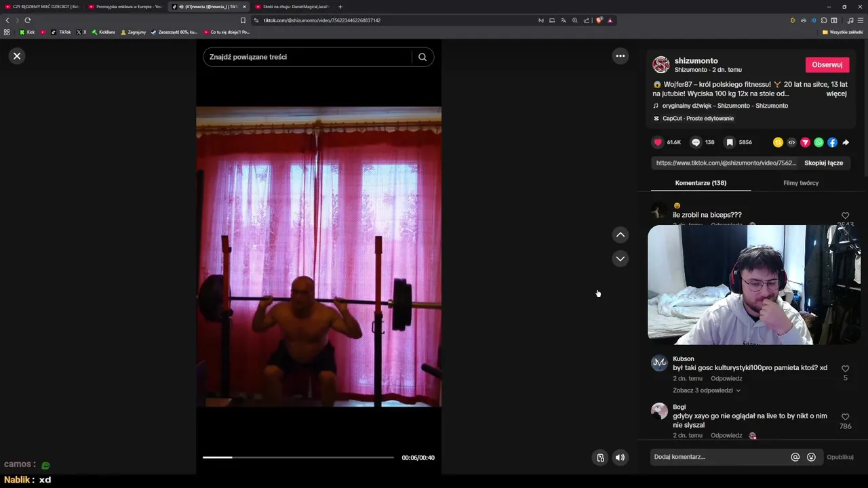Click Skopiuj łącze to copy link
Image resolution: width=868 pixels, height=488 pixels.
(x=823, y=163)
